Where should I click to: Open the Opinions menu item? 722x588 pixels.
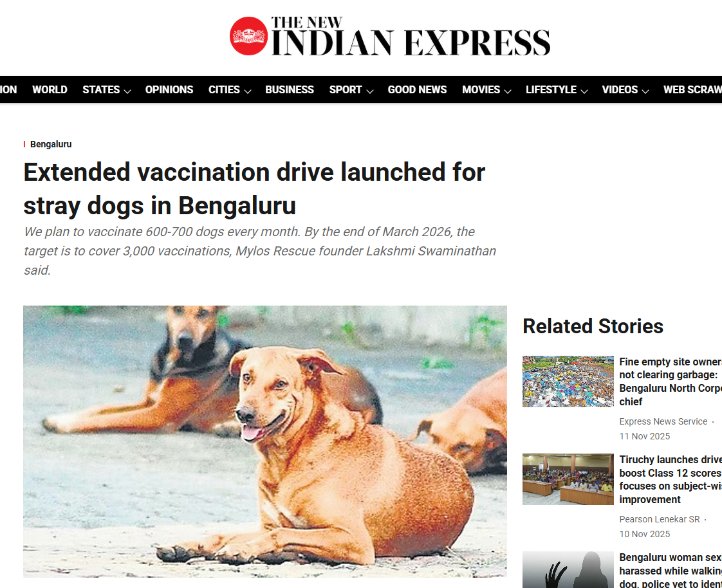(x=169, y=90)
